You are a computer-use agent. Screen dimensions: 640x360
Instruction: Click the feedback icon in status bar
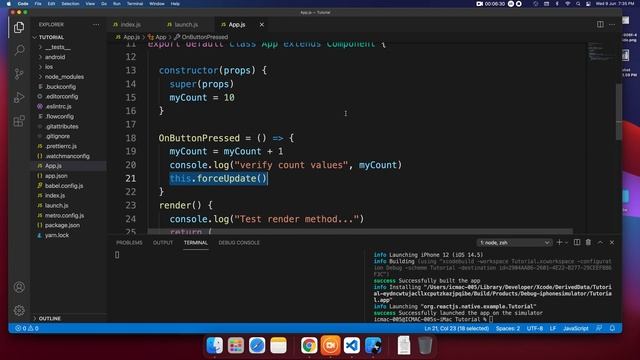tap(599, 328)
